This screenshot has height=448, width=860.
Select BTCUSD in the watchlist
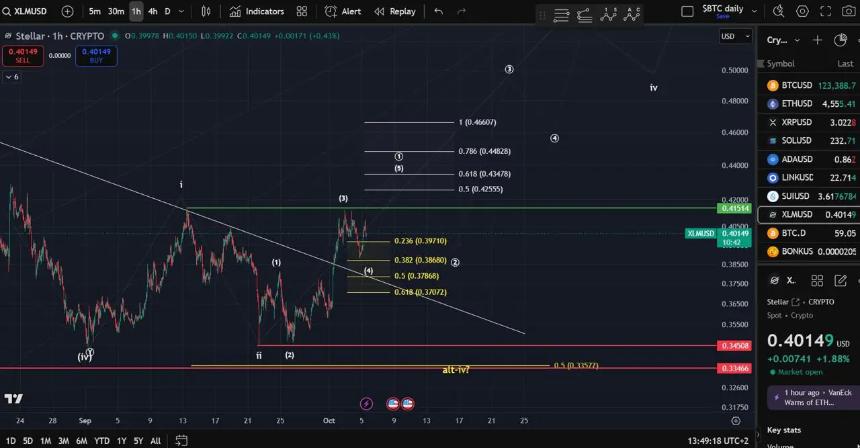(x=808, y=86)
